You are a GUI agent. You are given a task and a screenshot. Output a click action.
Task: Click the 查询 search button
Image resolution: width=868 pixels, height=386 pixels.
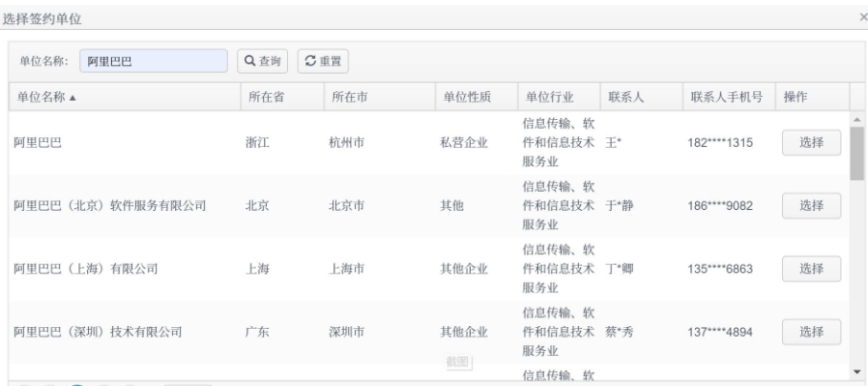click(262, 61)
